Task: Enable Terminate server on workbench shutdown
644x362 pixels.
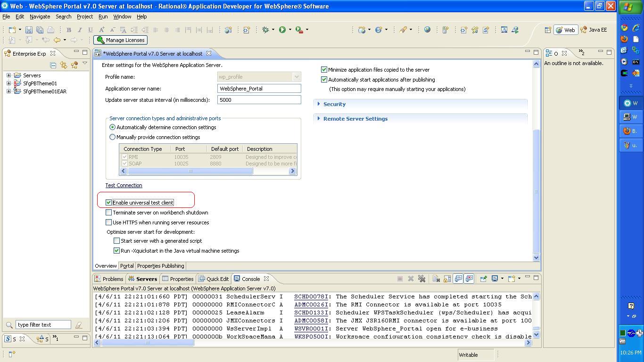Action: coord(108,213)
